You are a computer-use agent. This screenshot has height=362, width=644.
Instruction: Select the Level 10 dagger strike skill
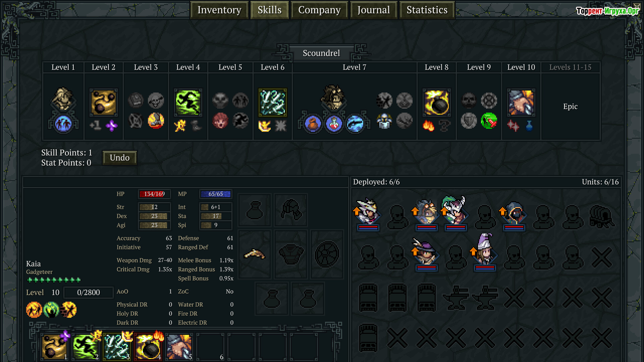[521, 103]
